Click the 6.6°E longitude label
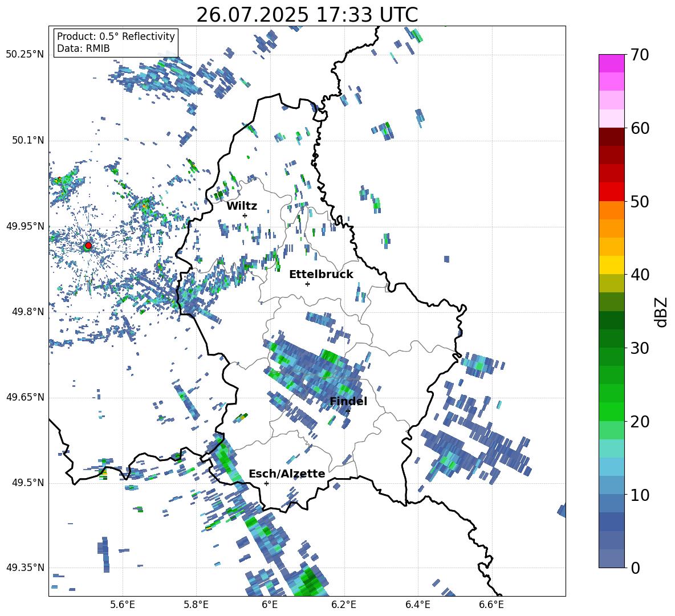This screenshot has height=616, width=675. pyautogui.click(x=491, y=605)
